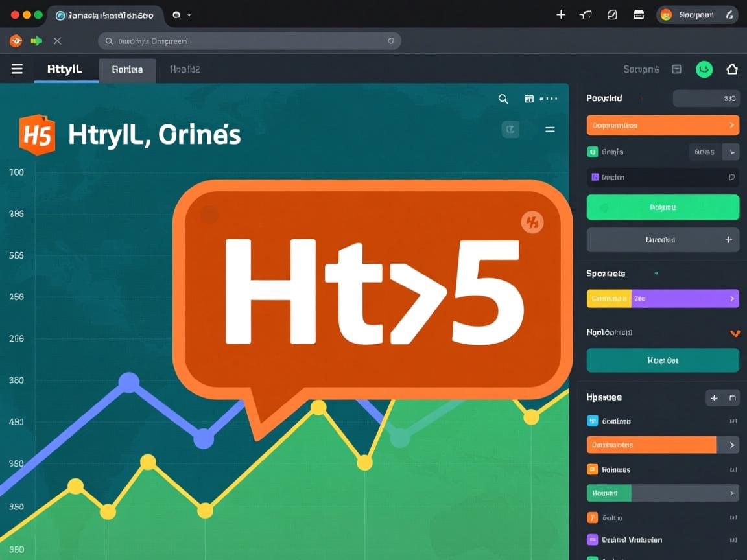Click the orange square icon next to Foimees

pos(592,469)
